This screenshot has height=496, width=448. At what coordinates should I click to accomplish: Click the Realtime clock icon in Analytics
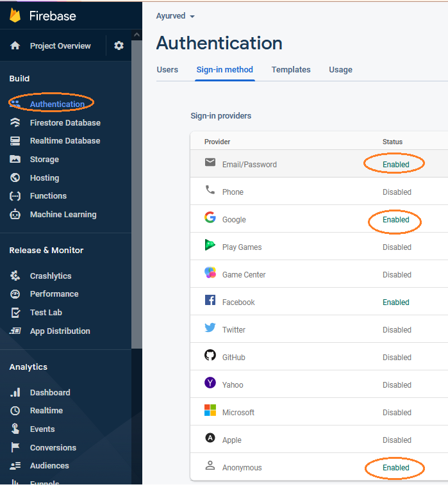pos(15,411)
